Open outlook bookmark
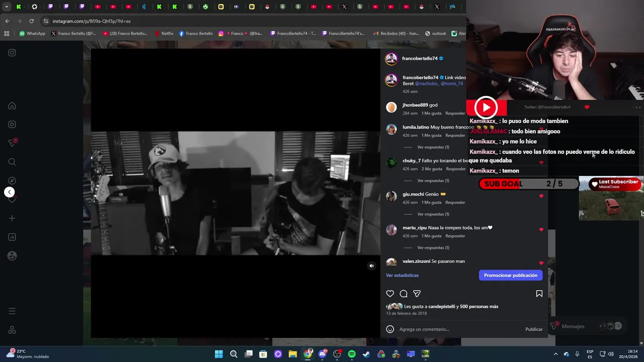644x362 pixels. (435, 34)
